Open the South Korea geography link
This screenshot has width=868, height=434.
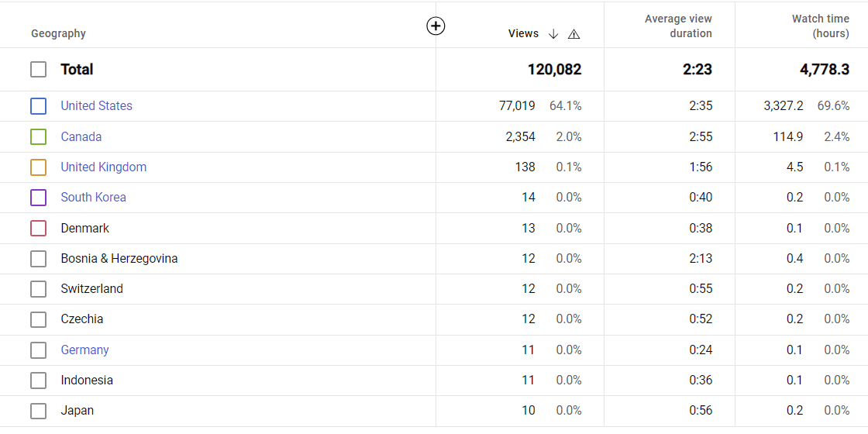coord(94,197)
